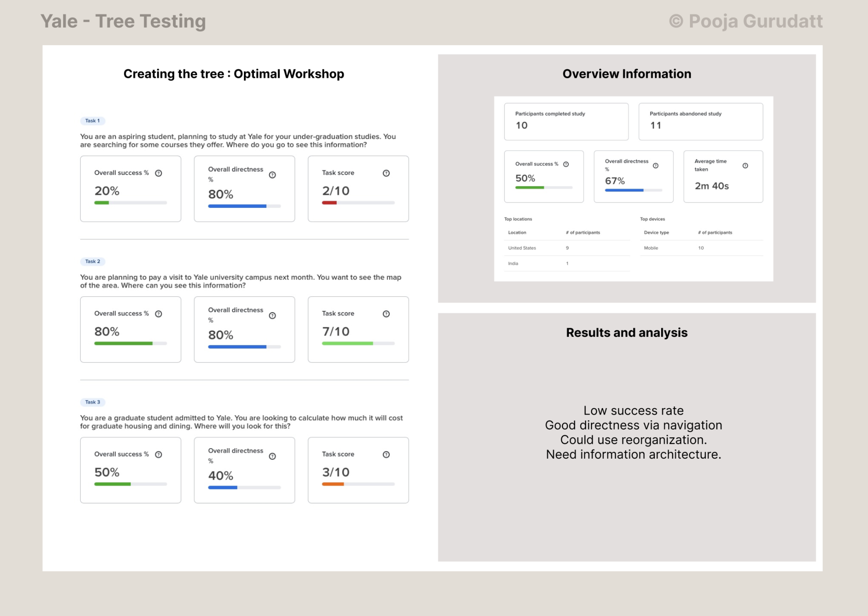Open Participants completed study card
Image resolution: width=868 pixels, height=616 pixels.
[566, 121]
